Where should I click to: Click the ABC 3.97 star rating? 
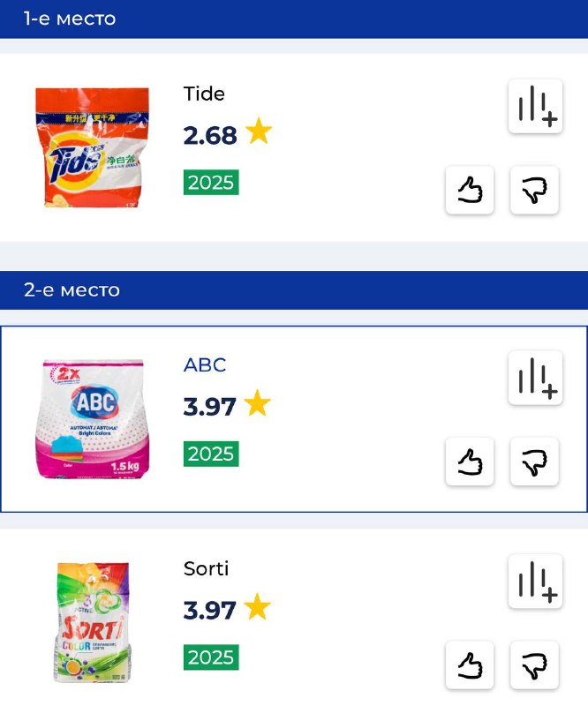click(227, 407)
